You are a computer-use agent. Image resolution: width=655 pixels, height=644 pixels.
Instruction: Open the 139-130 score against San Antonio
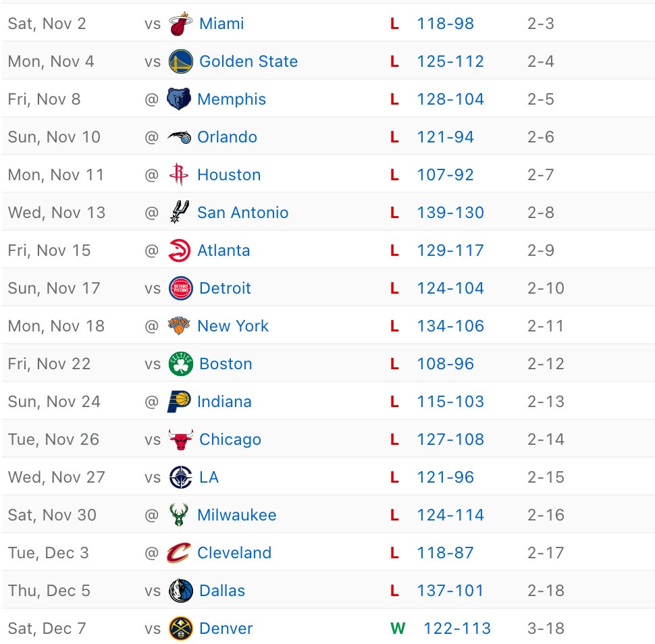tap(450, 213)
